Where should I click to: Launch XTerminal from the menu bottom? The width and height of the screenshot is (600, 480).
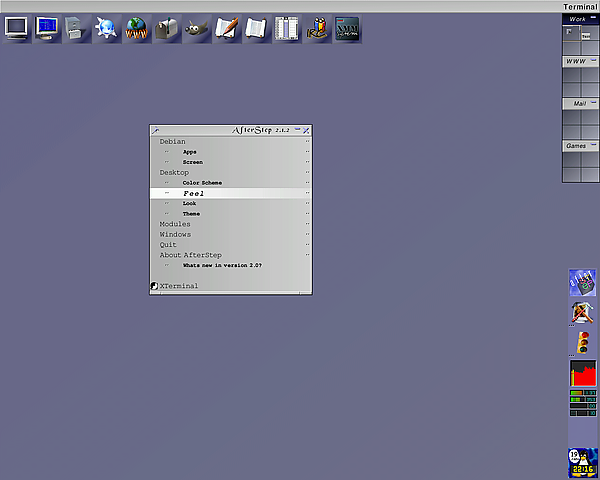tap(178, 286)
